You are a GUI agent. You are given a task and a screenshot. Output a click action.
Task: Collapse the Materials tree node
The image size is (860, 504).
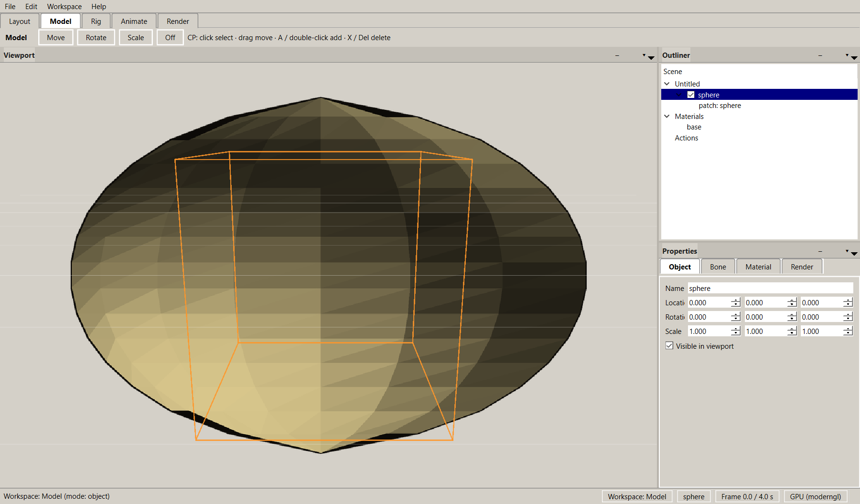[x=667, y=116]
